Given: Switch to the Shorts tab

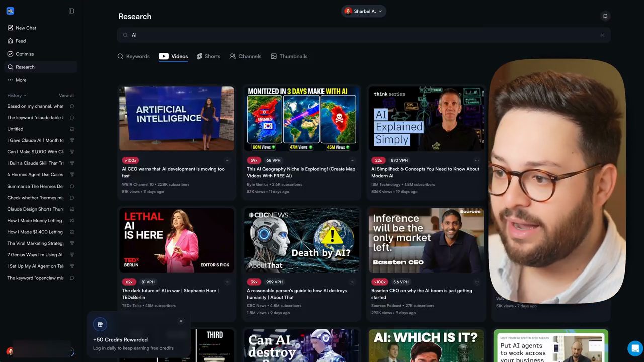Looking at the screenshot, I should (208, 56).
